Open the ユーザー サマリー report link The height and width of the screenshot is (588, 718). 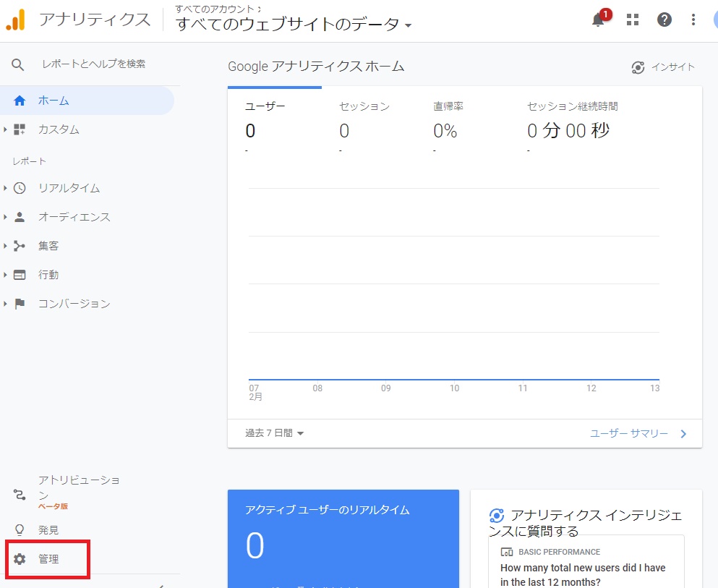[629, 433]
